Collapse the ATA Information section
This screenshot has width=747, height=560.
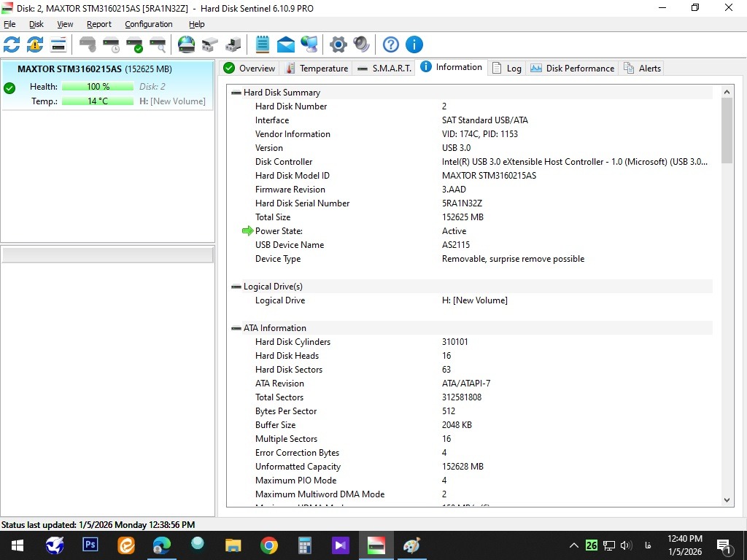coord(236,328)
